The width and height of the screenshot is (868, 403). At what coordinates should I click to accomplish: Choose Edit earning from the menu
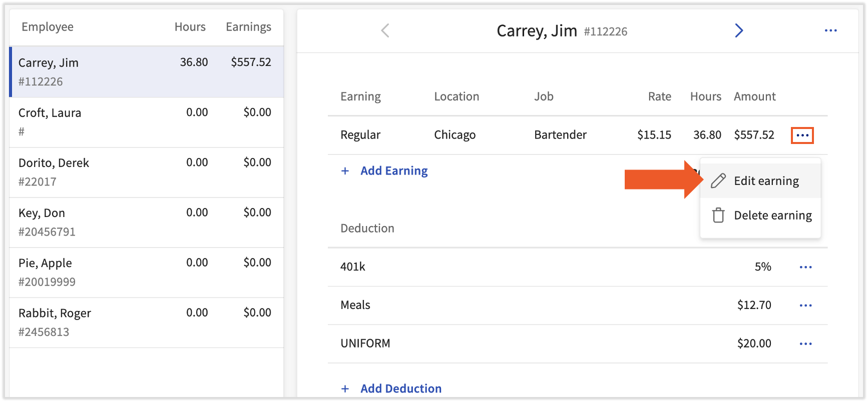pyautogui.click(x=766, y=181)
